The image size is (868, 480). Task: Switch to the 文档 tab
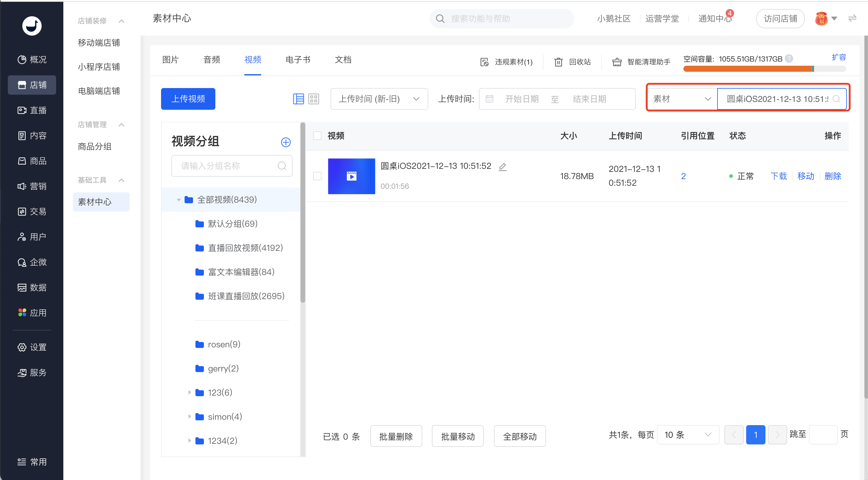click(343, 60)
